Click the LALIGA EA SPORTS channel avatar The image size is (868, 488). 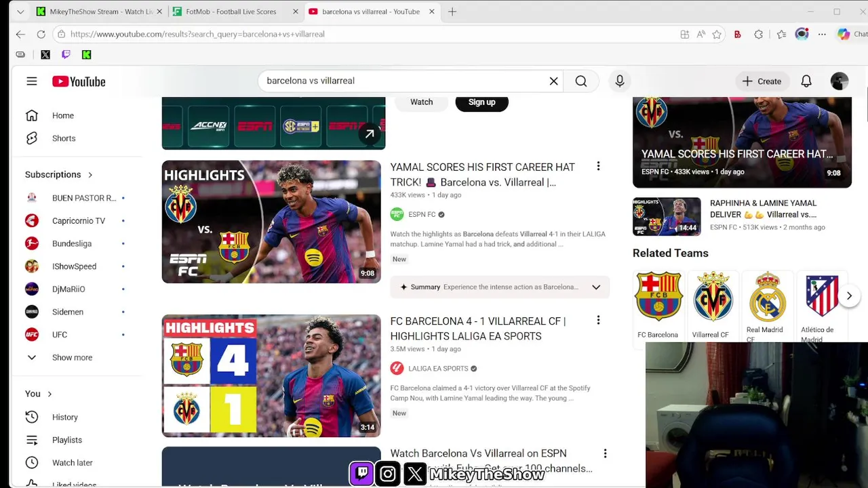coord(397,368)
